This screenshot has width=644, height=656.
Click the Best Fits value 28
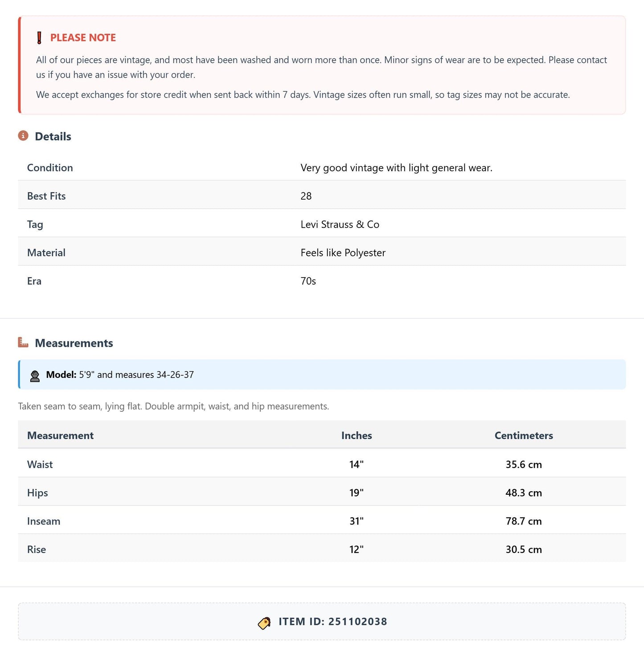[x=306, y=196]
